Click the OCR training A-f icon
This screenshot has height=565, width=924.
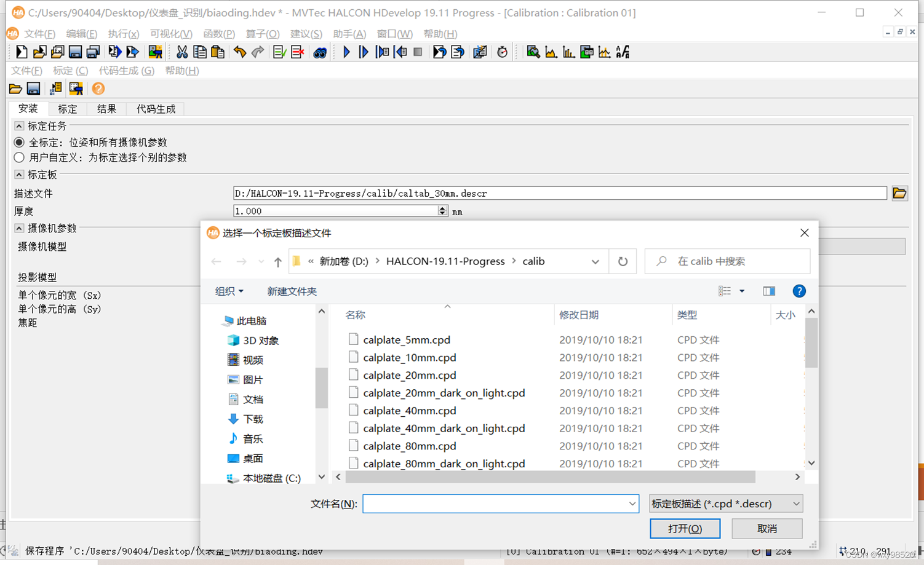[623, 52]
